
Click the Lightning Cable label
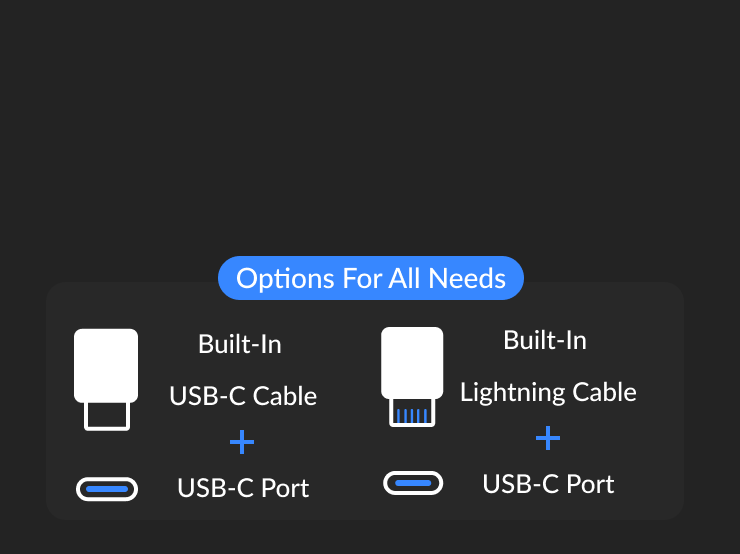click(x=548, y=392)
